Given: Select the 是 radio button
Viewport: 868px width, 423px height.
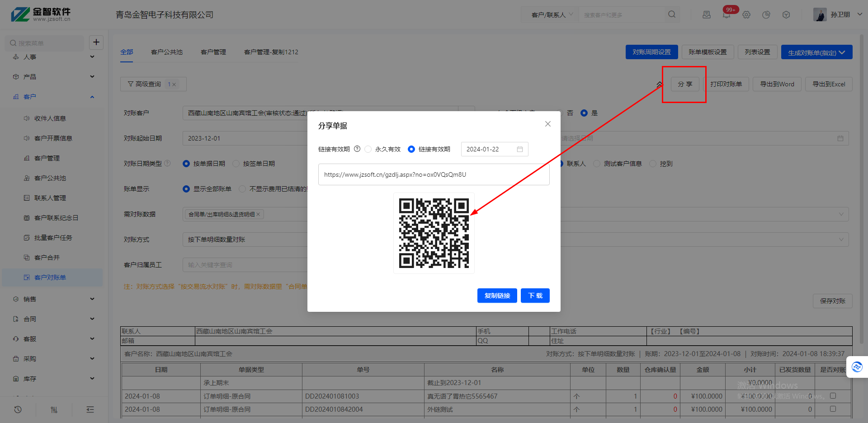Looking at the screenshot, I should (x=584, y=113).
